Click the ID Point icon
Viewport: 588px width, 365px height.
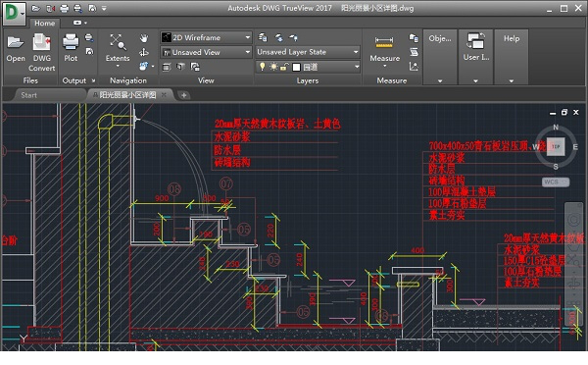(414, 67)
